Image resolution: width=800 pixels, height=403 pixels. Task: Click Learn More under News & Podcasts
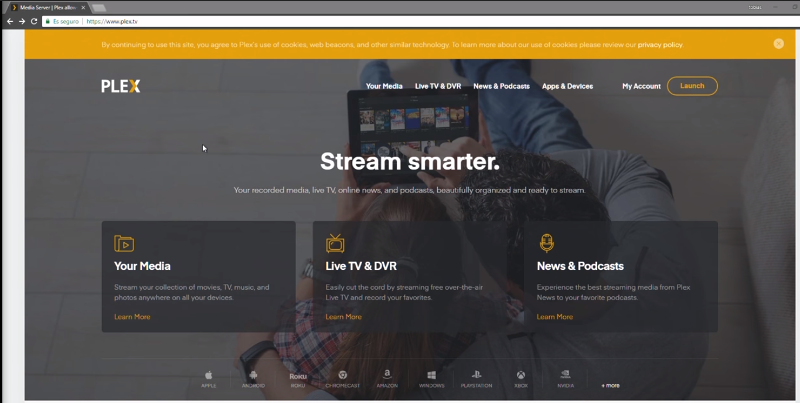coord(555,317)
